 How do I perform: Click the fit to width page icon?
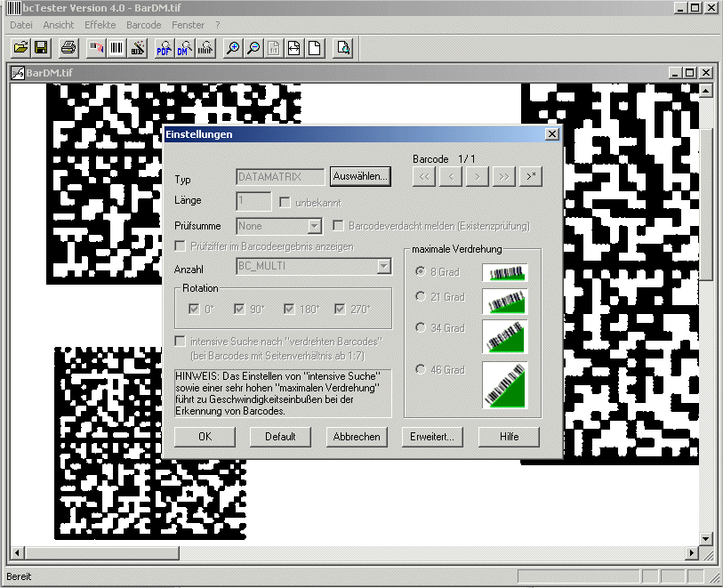pos(293,48)
